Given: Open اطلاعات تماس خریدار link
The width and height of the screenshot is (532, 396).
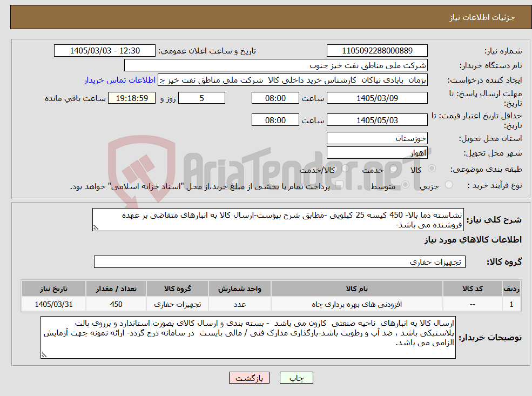Looking at the screenshot, I should coord(120,80).
